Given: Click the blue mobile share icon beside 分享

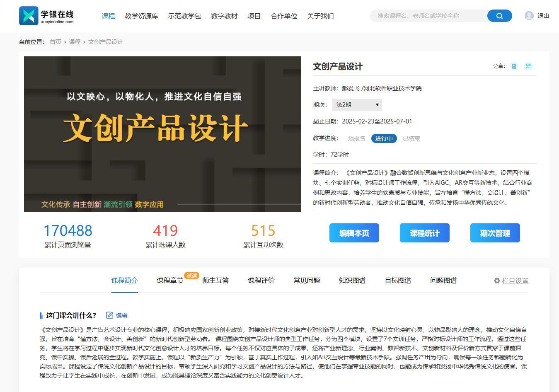Looking at the screenshot, I should 514,66.
